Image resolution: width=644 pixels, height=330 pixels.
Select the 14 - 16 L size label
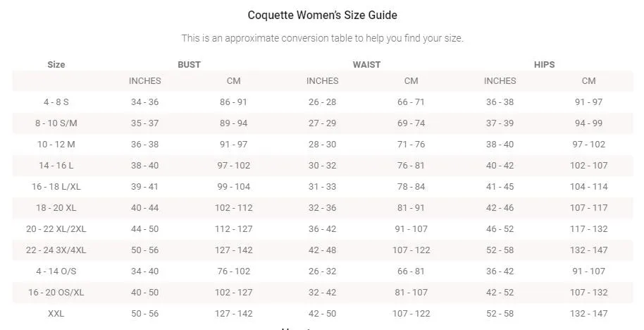coord(56,165)
